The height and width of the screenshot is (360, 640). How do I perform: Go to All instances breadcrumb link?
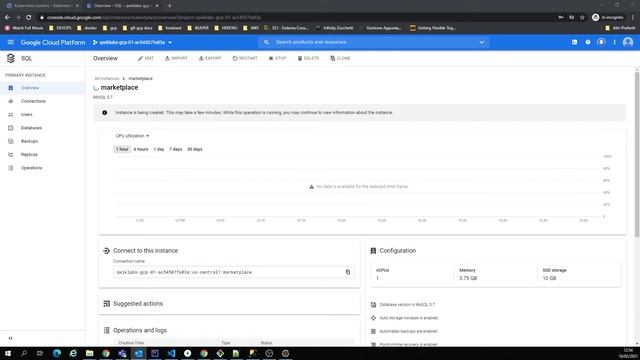click(x=107, y=78)
